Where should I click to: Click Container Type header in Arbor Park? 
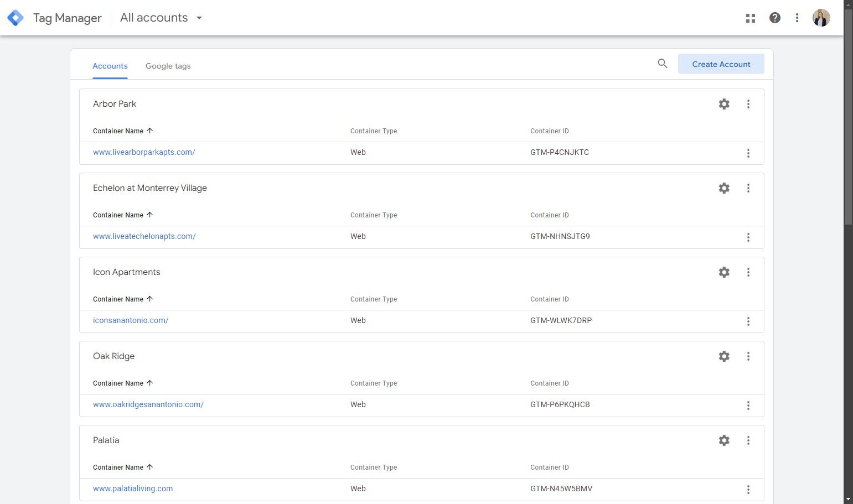pyautogui.click(x=374, y=131)
